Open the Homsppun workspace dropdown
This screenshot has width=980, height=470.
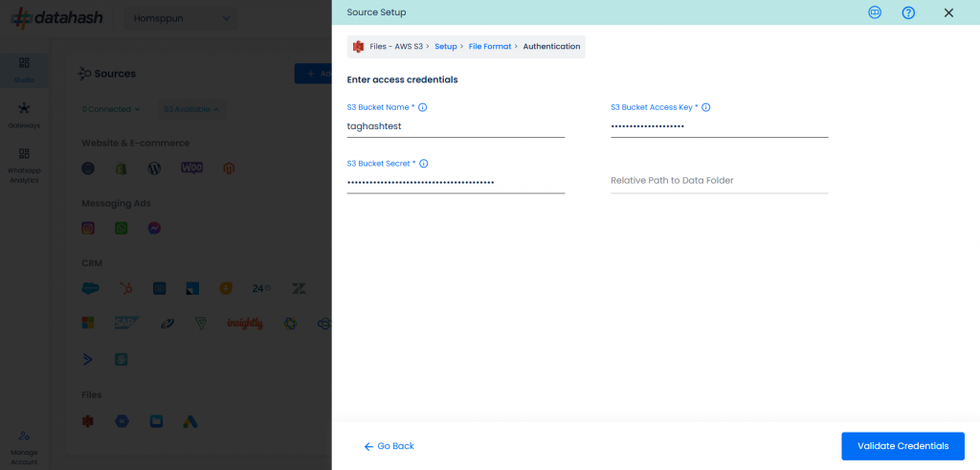pyautogui.click(x=182, y=18)
